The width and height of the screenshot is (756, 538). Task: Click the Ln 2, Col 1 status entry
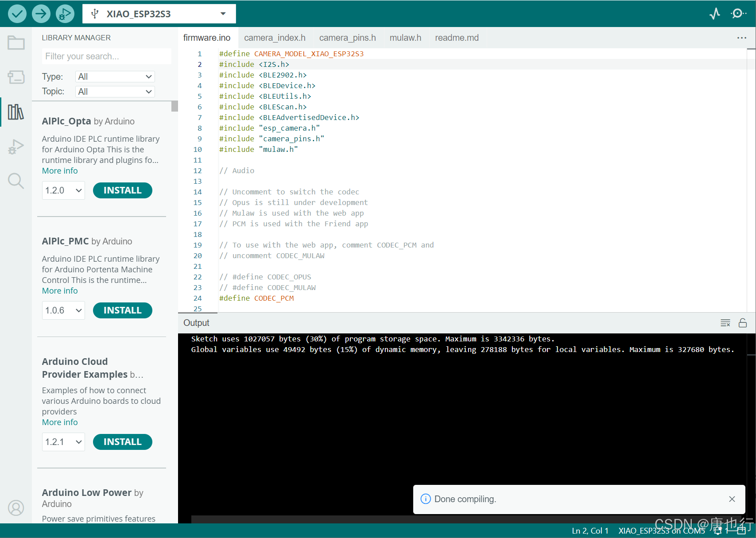tap(590, 530)
